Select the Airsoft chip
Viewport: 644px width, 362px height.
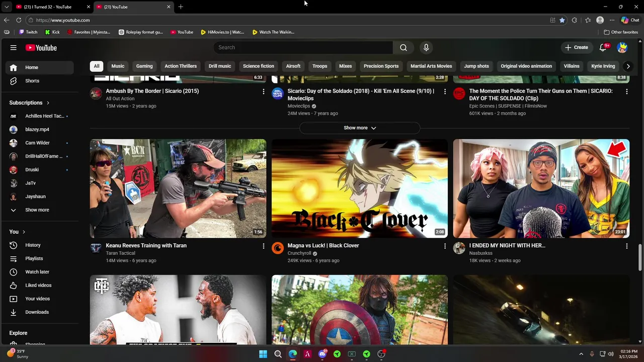[x=293, y=66]
